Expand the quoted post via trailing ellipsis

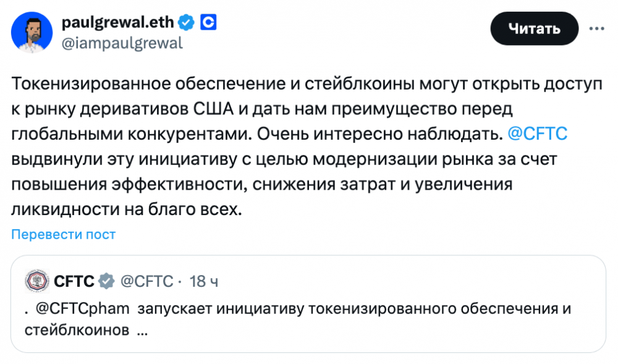click(142, 331)
